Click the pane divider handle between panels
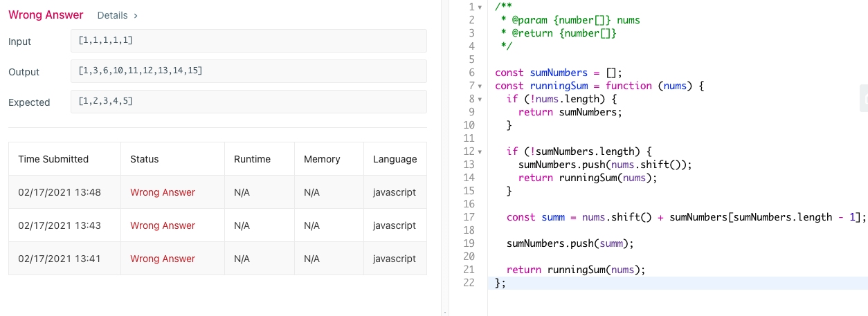The height and width of the screenshot is (316, 868). pyautogui.click(x=444, y=158)
